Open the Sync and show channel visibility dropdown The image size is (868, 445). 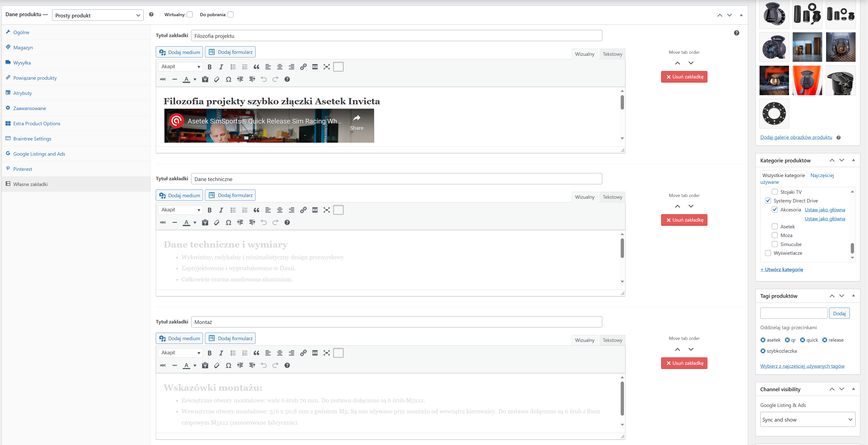coord(807,419)
